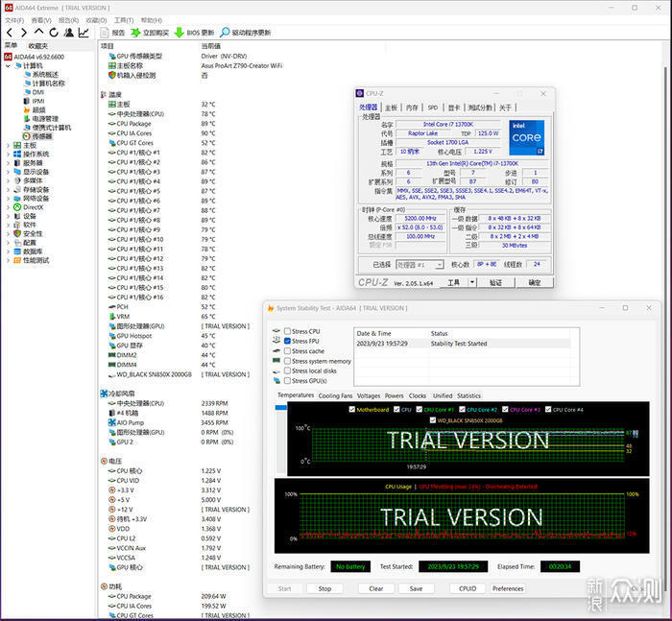The width and height of the screenshot is (672, 621).
Task: Switch to the Cooling Fans tab
Action: [x=336, y=395]
